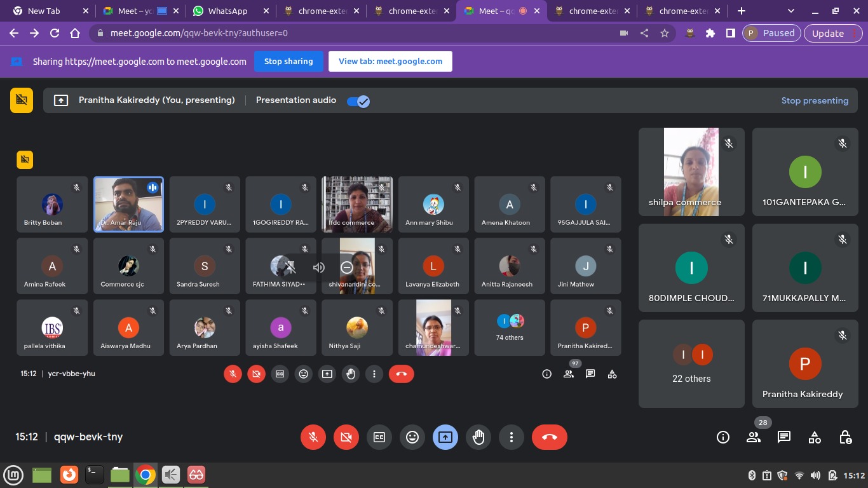
Task: Toggle the Presentation audio switch
Action: tap(358, 101)
